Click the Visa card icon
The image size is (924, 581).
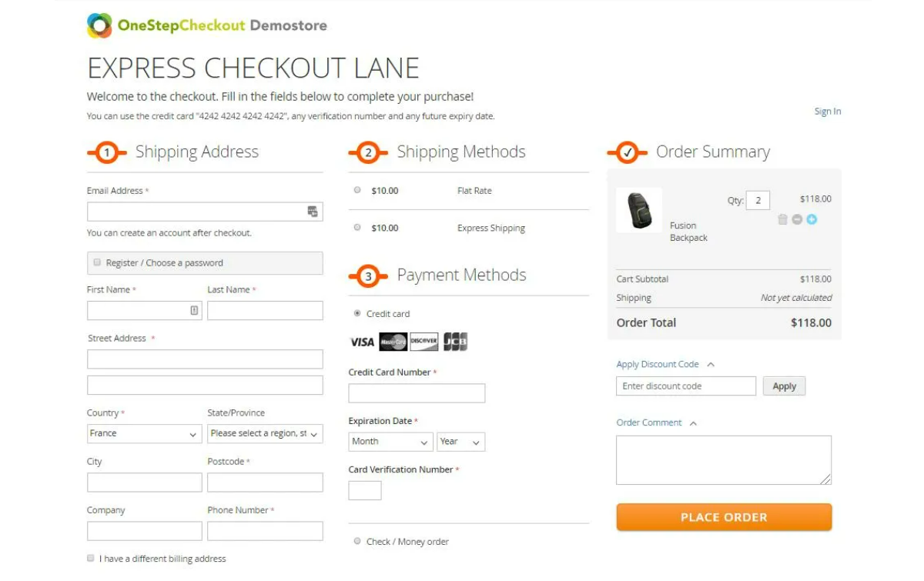[362, 342]
